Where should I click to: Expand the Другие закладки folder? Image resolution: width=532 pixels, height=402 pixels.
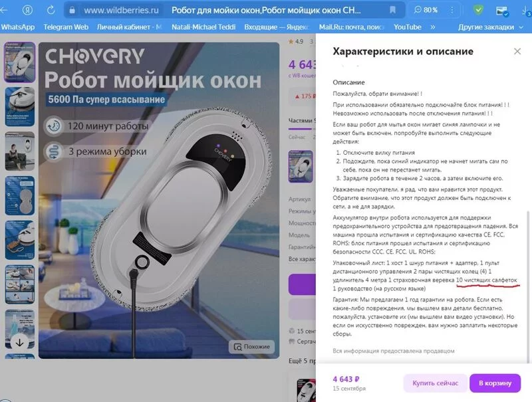[x=490, y=27]
